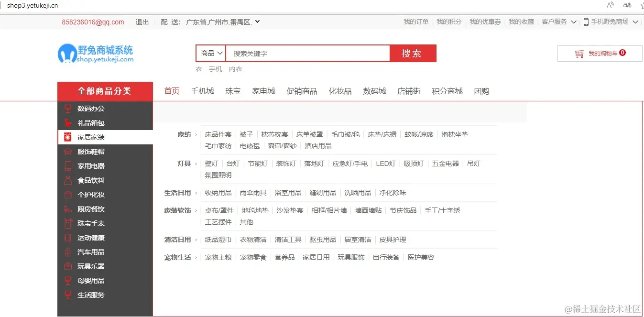
Task: Expand the 家装软饰 subcategory arrow
Action: tap(196, 211)
